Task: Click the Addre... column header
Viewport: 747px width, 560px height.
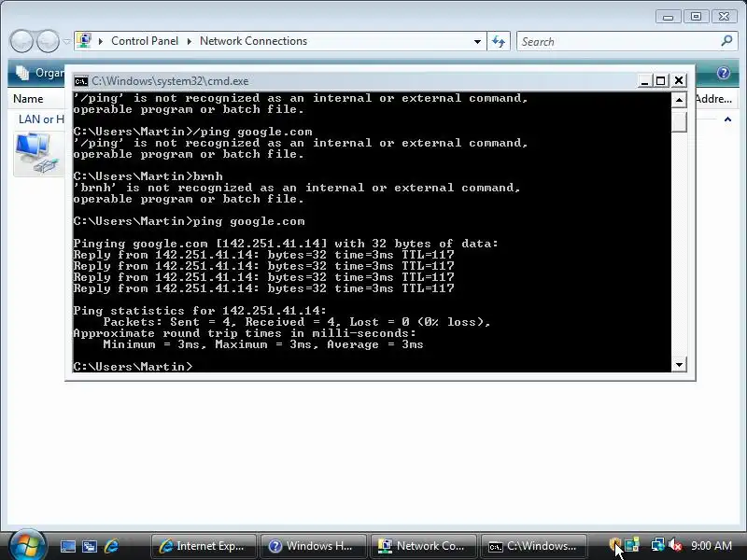Action: pyautogui.click(x=713, y=99)
